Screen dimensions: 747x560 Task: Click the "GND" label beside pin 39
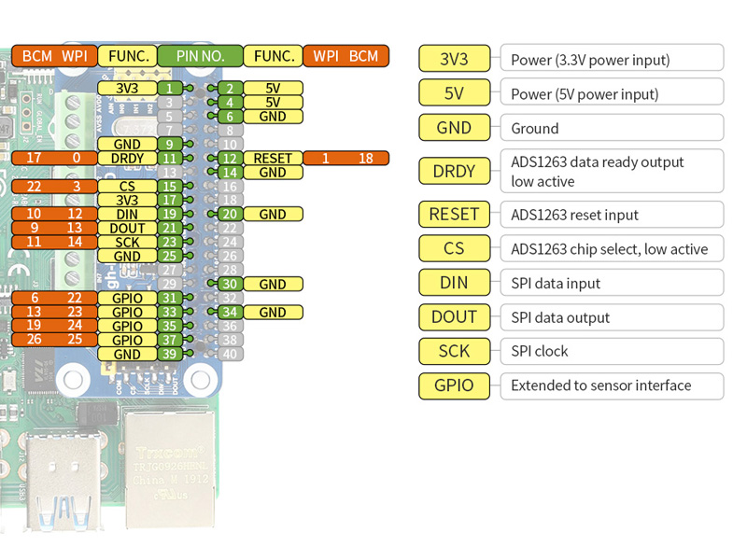tap(127, 355)
